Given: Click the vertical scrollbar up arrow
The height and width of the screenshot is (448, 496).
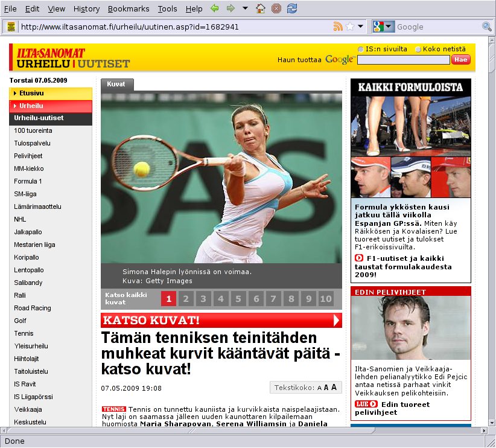Looking at the screenshot, I should pyautogui.click(x=492, y=40).
